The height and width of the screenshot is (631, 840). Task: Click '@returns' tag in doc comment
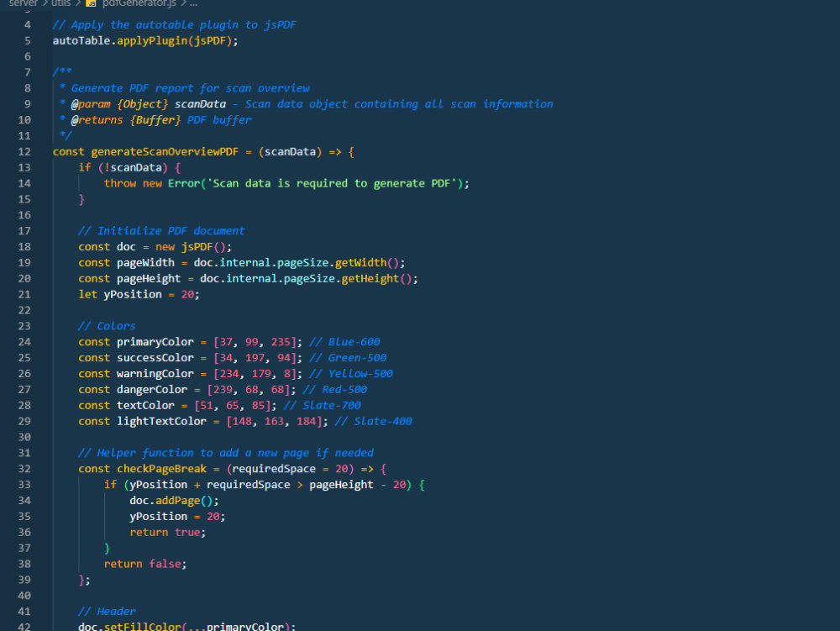click(x=97, y=120)
